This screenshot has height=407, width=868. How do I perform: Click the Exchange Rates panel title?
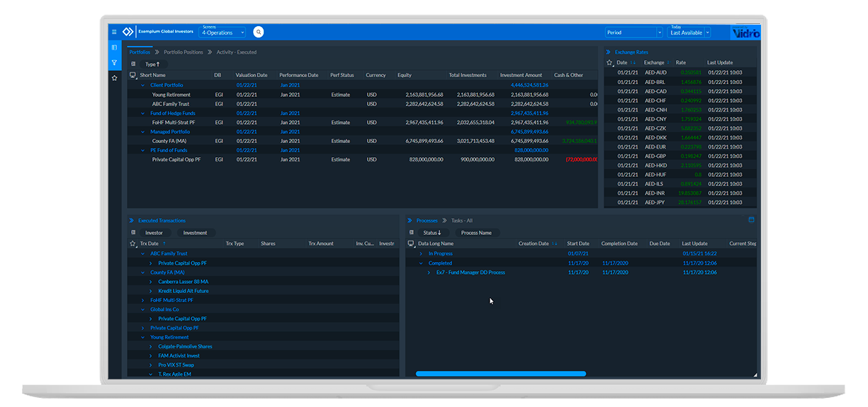coord(631,52)
